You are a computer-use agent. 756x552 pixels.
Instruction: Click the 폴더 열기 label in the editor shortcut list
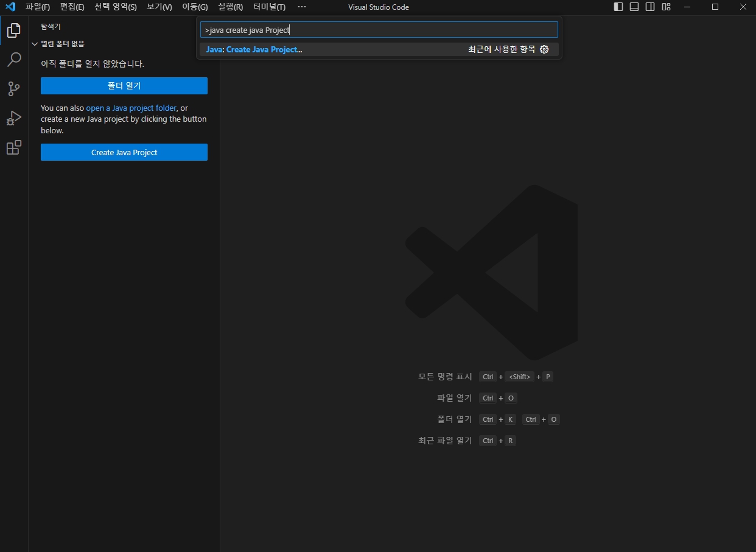click(x=455, y=419)
